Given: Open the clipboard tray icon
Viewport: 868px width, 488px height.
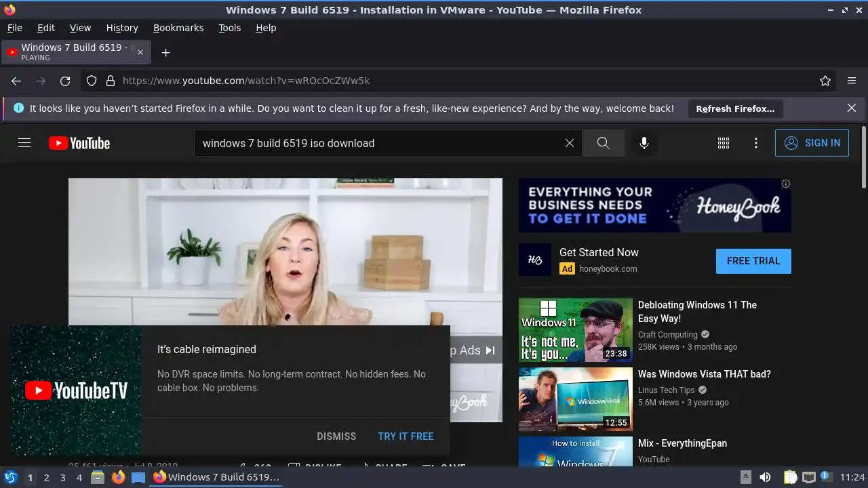Looking at the screenshot, I should (790, 477).
